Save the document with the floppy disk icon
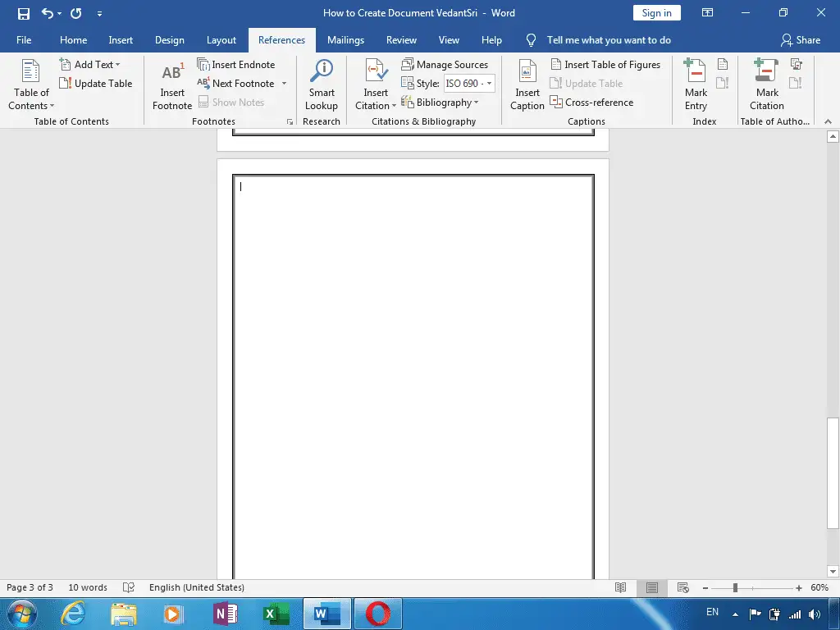Screen dimensions: 840x630 point(24,13)
